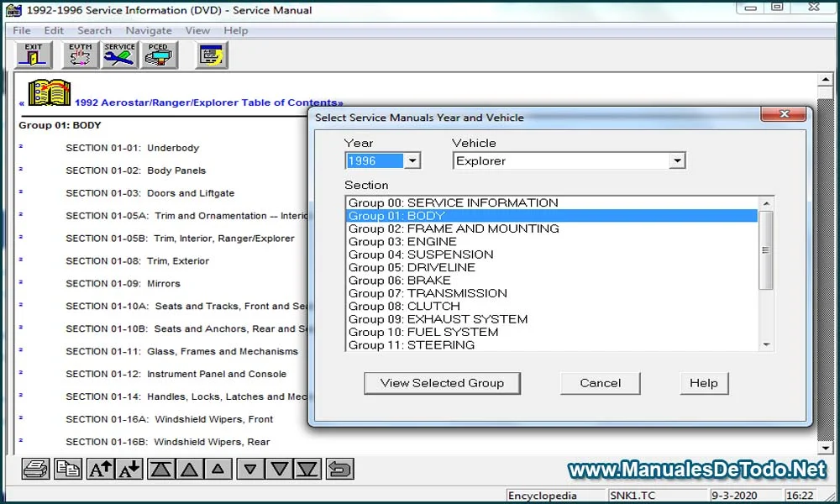Screen dimensions: 840x504
Task: Open the Edit menu
Action: point(54,30)
